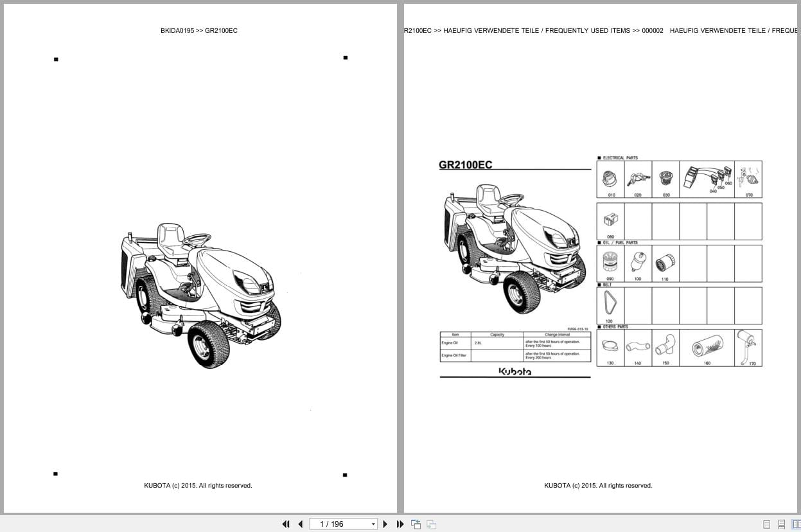Click the mower drawing on left page
The image size is (801, 532).
[x=200, y=295]
